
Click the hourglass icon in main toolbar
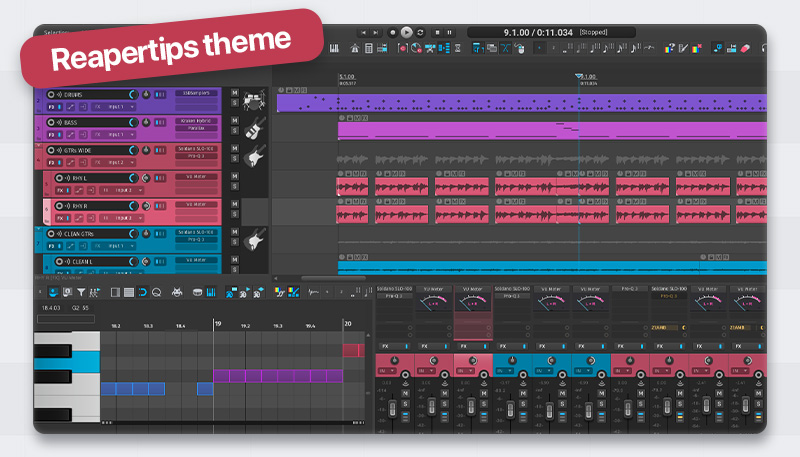[458, 48]
